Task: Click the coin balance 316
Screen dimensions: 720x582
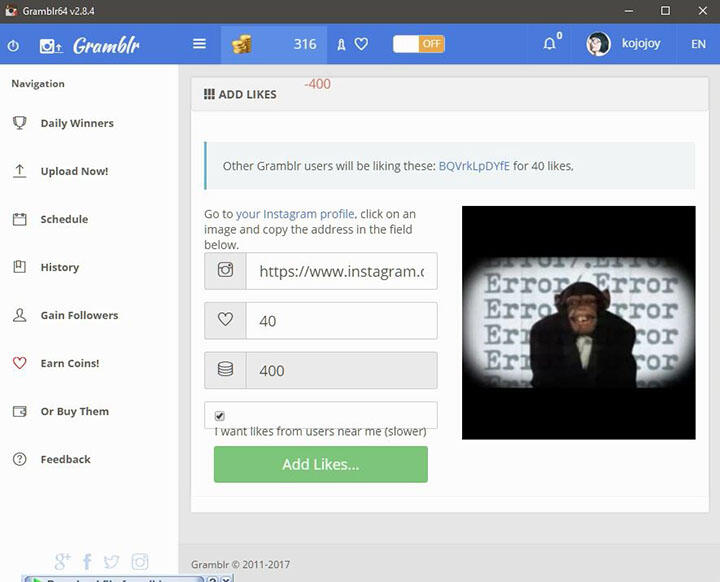Action: coord(305,44)
